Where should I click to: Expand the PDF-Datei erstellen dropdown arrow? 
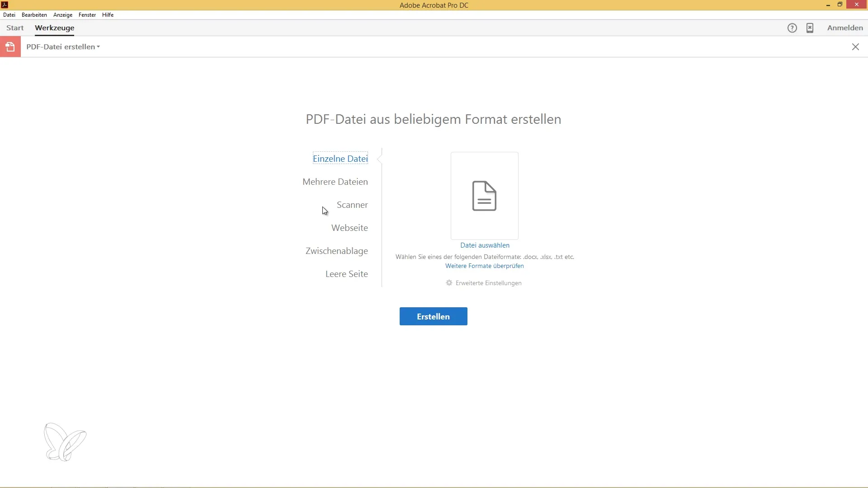pos(98,47)
